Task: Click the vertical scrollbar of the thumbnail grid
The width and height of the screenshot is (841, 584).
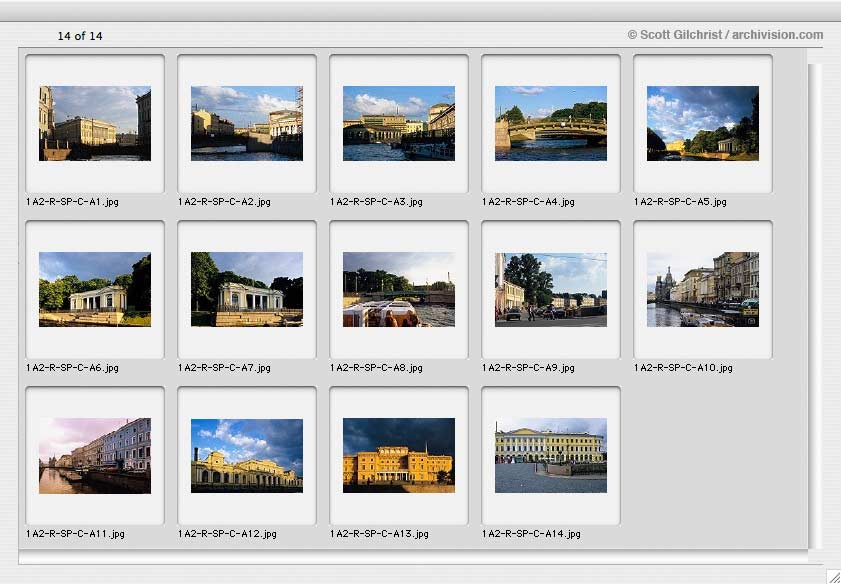Action: (814, 306)
